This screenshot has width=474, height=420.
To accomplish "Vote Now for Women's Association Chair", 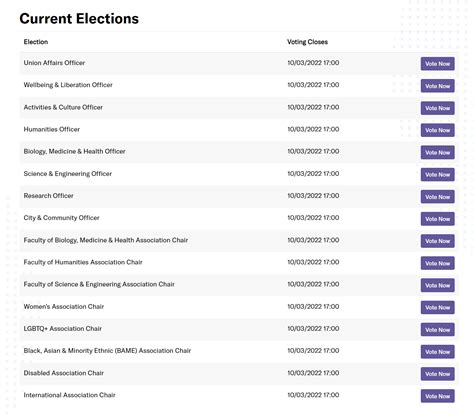I will click(437, 308).
